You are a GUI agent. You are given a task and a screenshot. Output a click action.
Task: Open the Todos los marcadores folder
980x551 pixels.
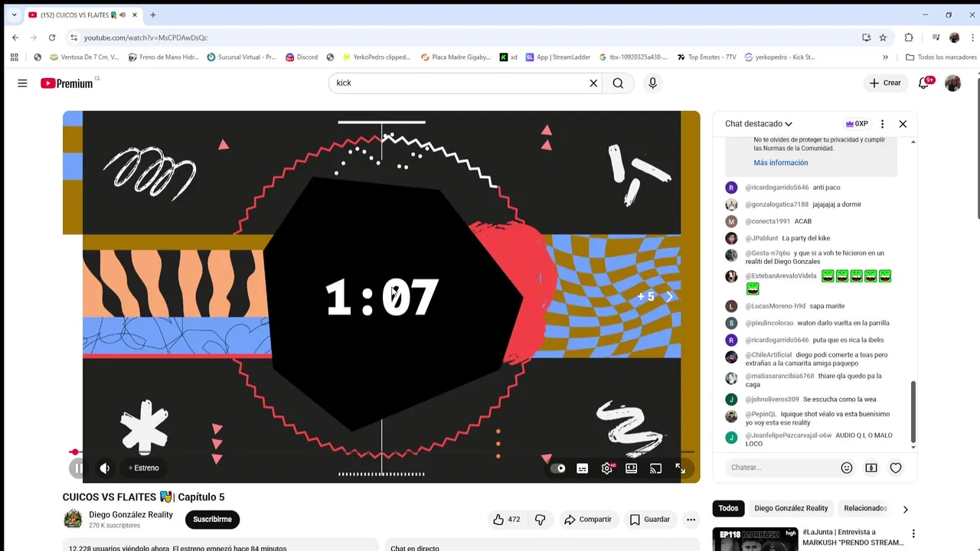click(941, 57)
